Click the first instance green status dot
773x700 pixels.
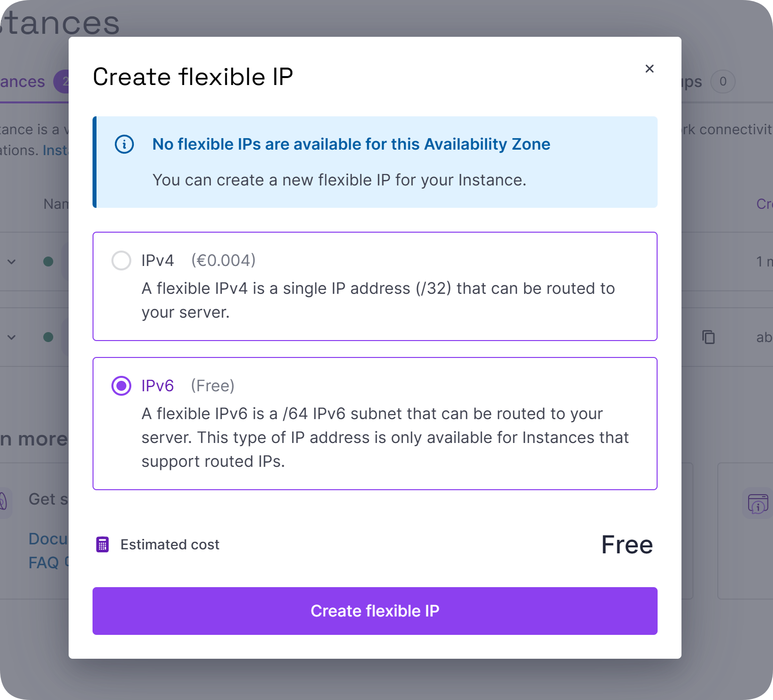click(48, 262)
